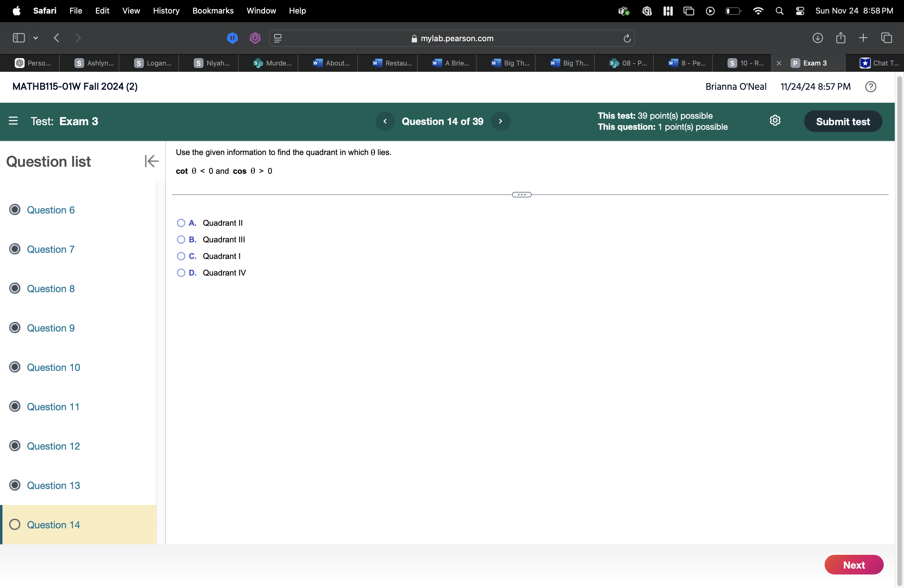The height and width of the screenshot is (588, 904).
Task: Go to previous question with left chevron
Action: point(385,121)
